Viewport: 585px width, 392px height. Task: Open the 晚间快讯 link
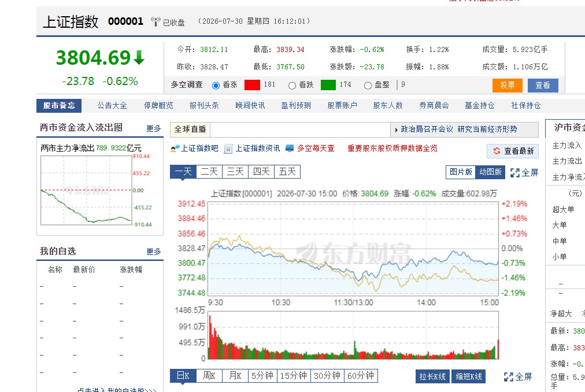pyautogui.click(x=250, y=106)
